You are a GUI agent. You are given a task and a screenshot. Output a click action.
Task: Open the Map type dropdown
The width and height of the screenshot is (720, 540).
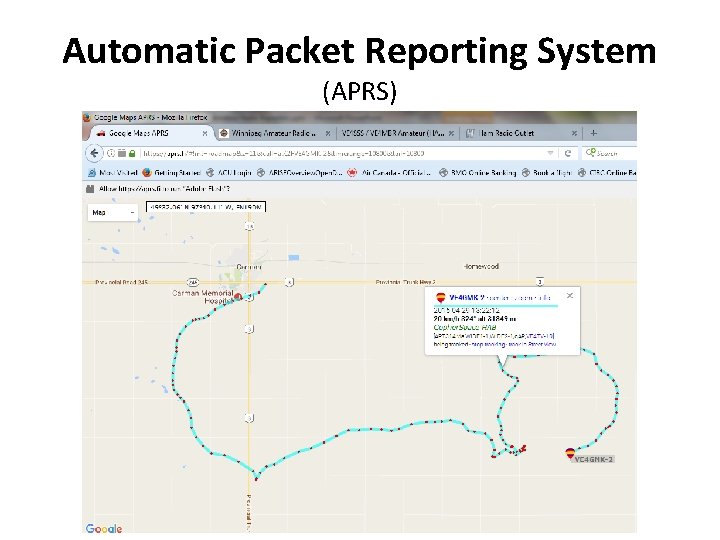pos(112,212)
